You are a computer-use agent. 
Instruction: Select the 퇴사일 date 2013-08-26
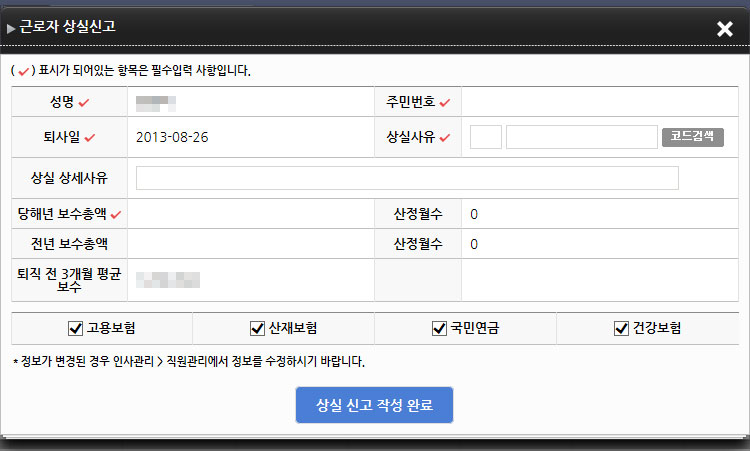pos(173,137)
